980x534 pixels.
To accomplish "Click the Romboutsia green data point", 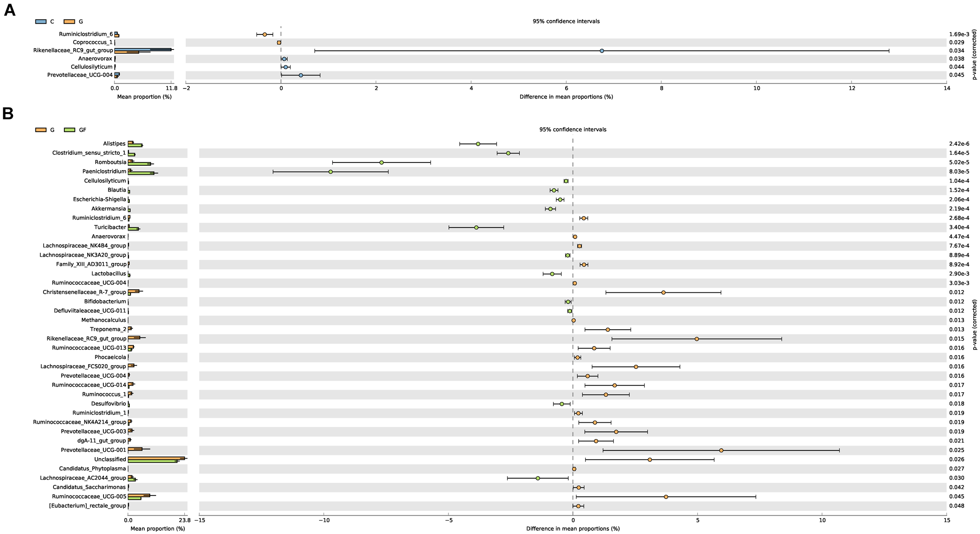I will (381, 163).
